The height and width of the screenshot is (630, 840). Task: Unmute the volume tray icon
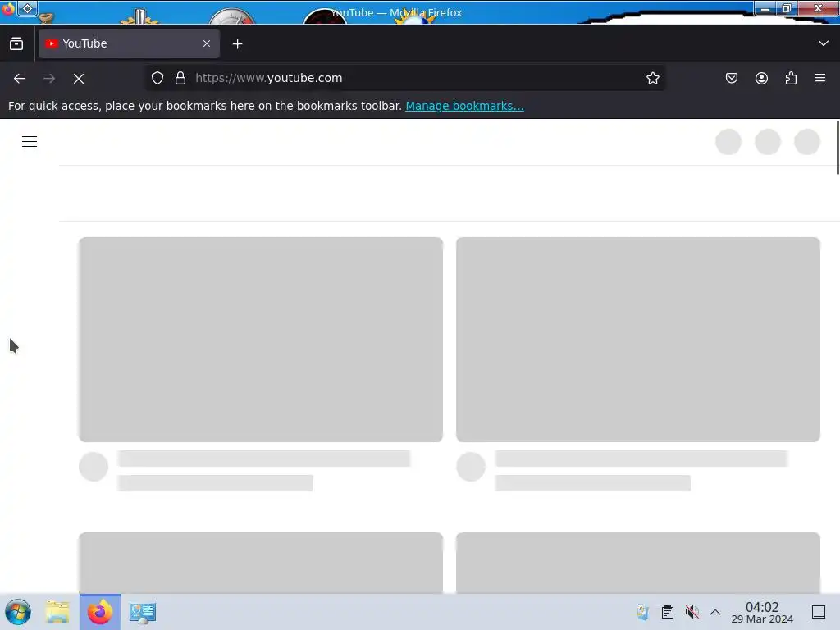(692, 612)
